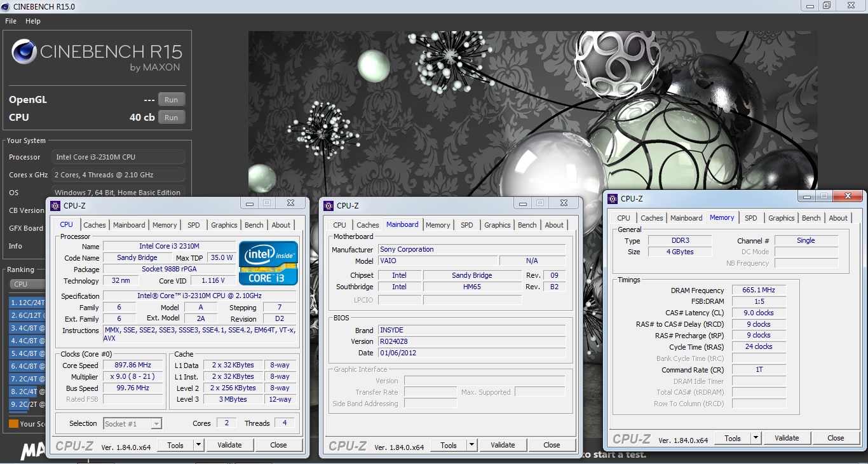Select the Caches tab in the middle CPU-Z window
Screen dimensions: 868x464
368,225
